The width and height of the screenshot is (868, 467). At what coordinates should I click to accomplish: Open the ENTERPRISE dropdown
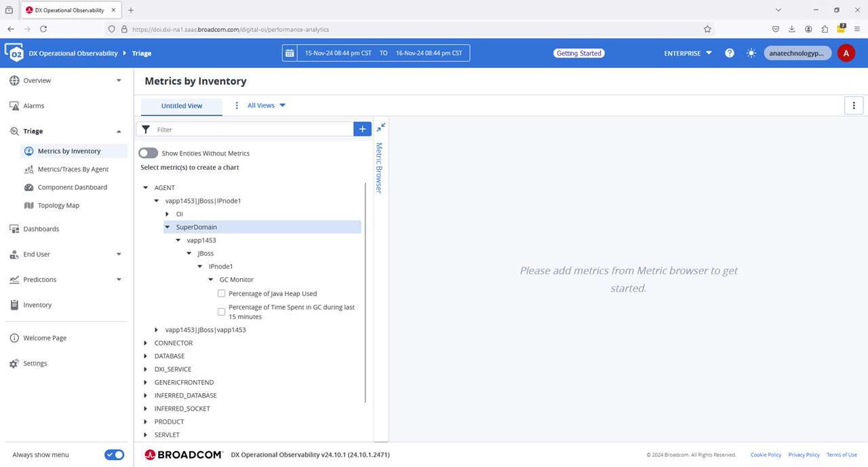[x=688, y=53]
